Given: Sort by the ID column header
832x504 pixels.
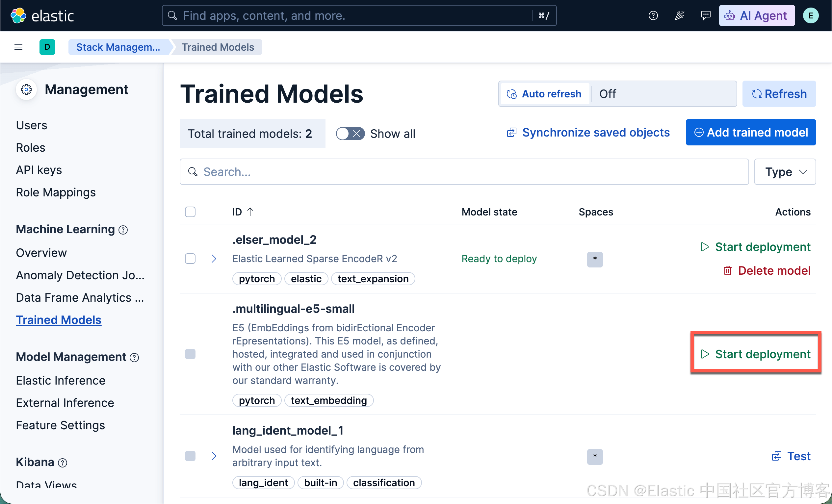Looking at the screenshot, I should click(x=243, y=212).
